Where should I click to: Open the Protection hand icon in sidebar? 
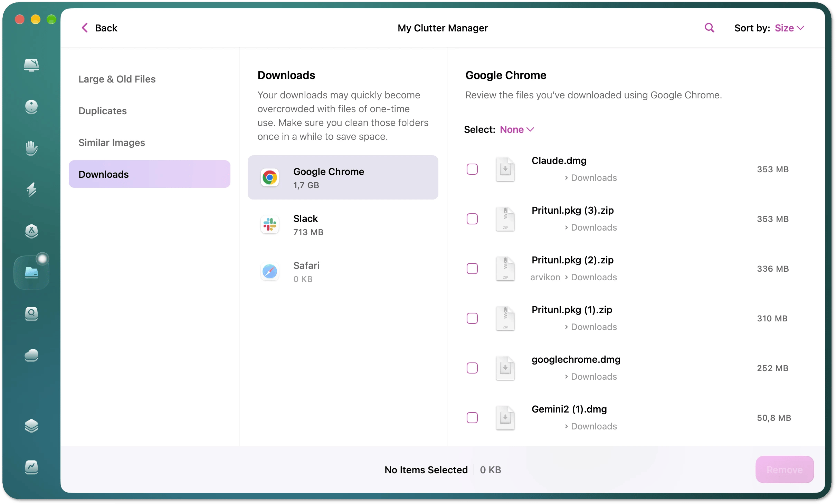click(x=31, y=148)
